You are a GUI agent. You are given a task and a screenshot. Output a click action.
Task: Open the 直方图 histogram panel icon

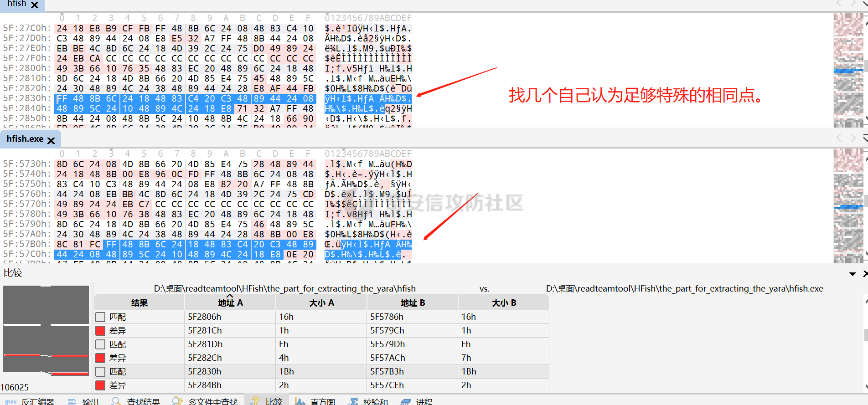(300, 401)
